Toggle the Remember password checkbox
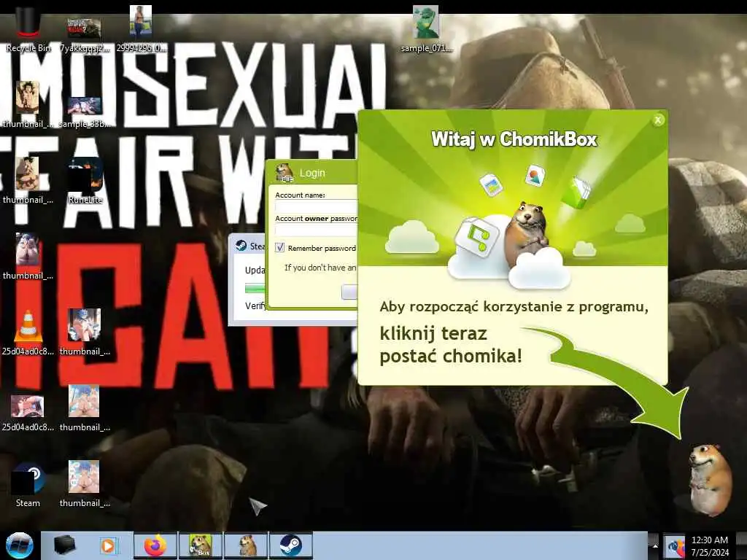Viewport: 747px width, 560px height. (279, 248)
